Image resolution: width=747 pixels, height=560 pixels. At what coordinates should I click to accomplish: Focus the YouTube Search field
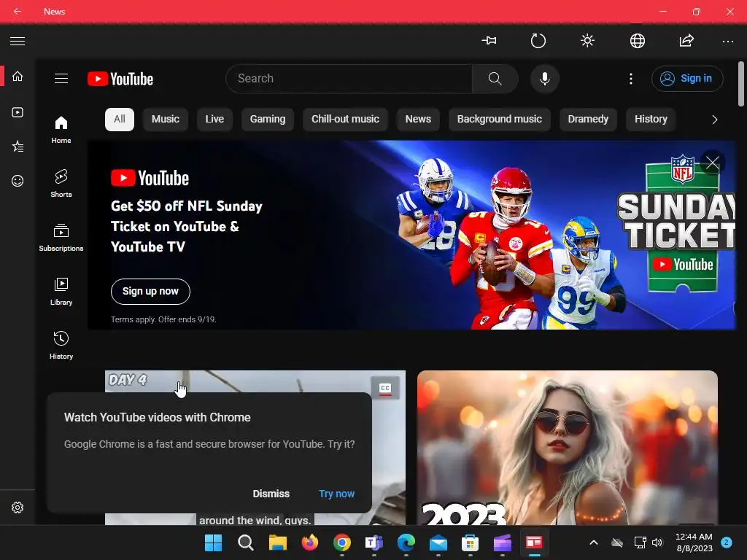click(349, 79)
